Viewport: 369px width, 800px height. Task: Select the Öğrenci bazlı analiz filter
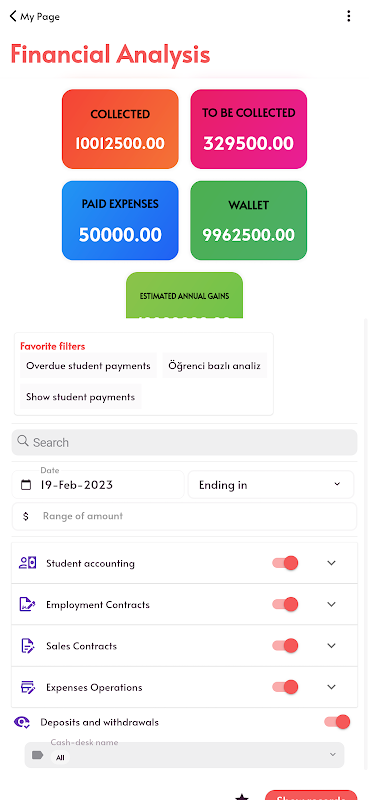pos(215,366)
